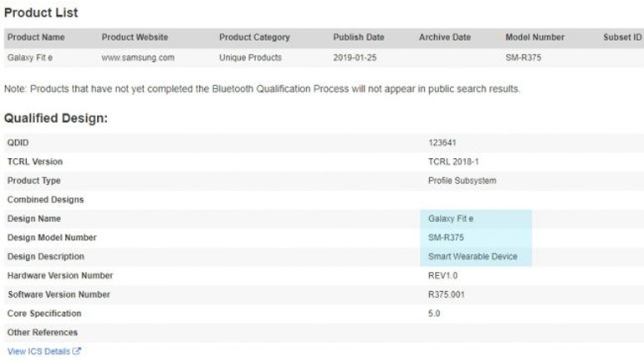644x363 pixels.
Task: Click the www.samsung.com website text
Action: (138, 58)
